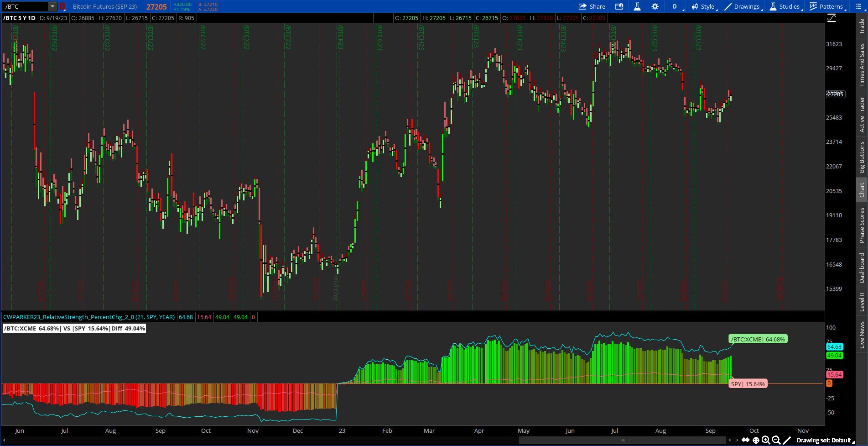Open chart alerts icon beside Share
This screenshot has width=868, height=446.
(619, 6)
